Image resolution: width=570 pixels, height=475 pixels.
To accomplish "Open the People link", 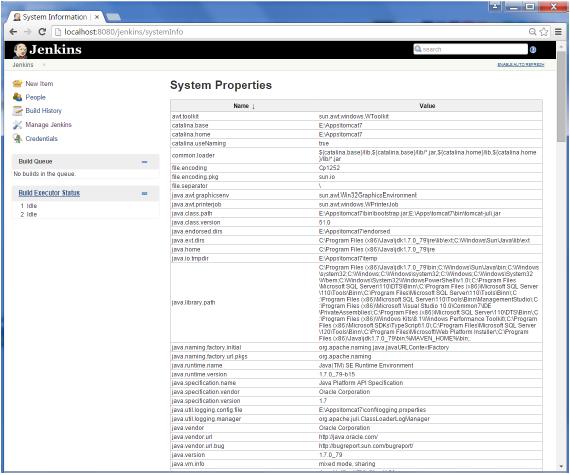I will 36,97.
